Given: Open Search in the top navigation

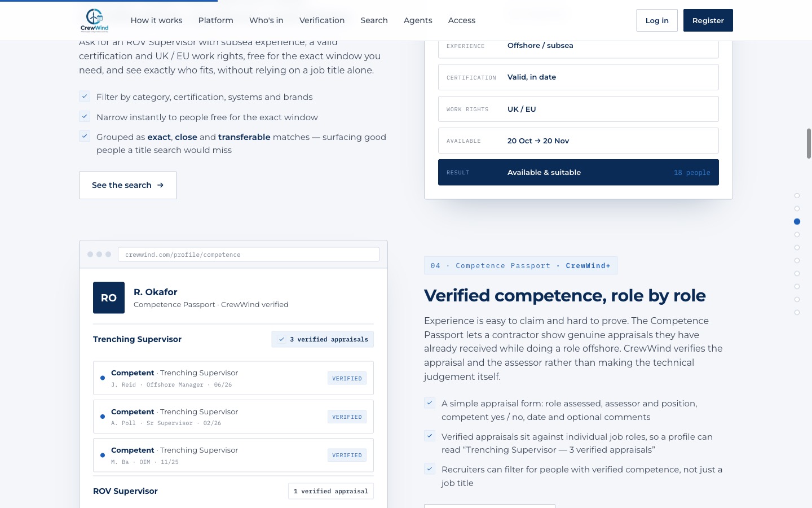Looking at the screenshot, I should [374, 20].
